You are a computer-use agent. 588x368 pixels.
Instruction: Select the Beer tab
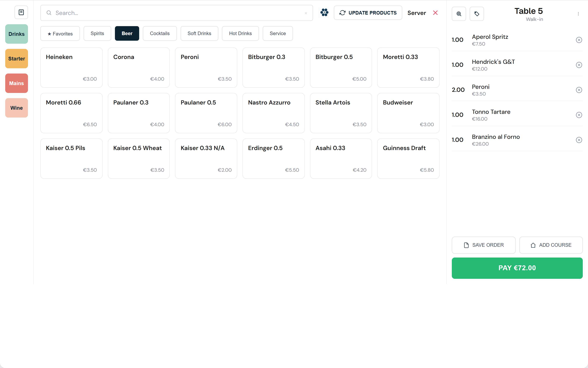[x=127, y=34]
